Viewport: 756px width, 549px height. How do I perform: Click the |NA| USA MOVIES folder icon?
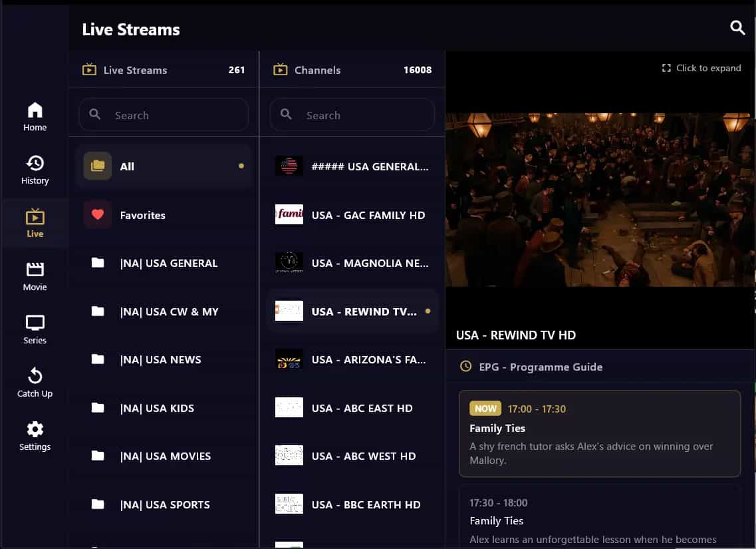pyautogui.click(x=98, y=455)
